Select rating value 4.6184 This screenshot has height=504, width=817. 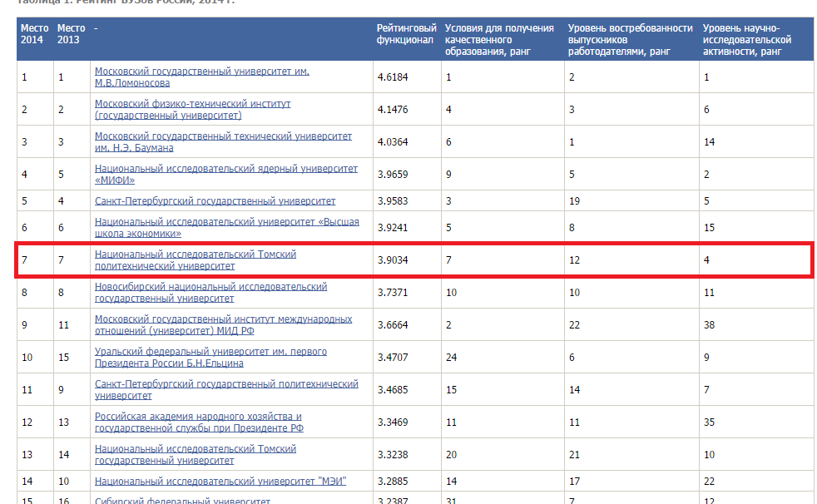(x=393, y=77)
